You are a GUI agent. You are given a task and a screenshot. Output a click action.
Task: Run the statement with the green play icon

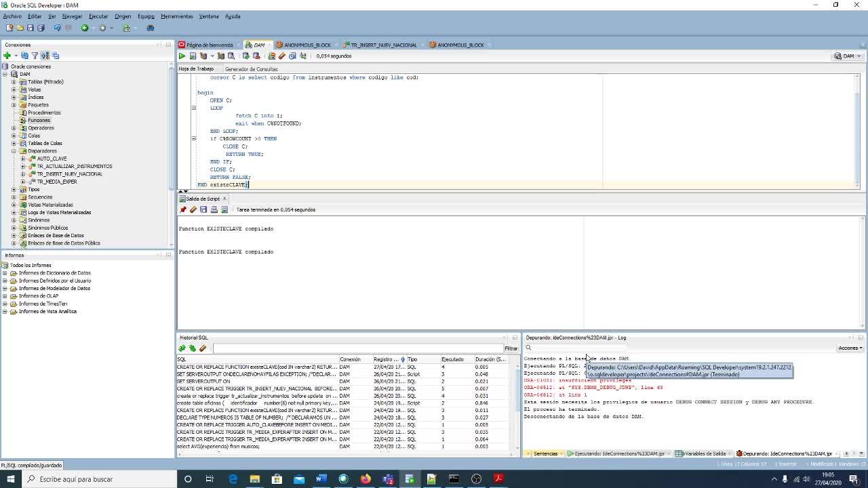click(x=182, y=56)
